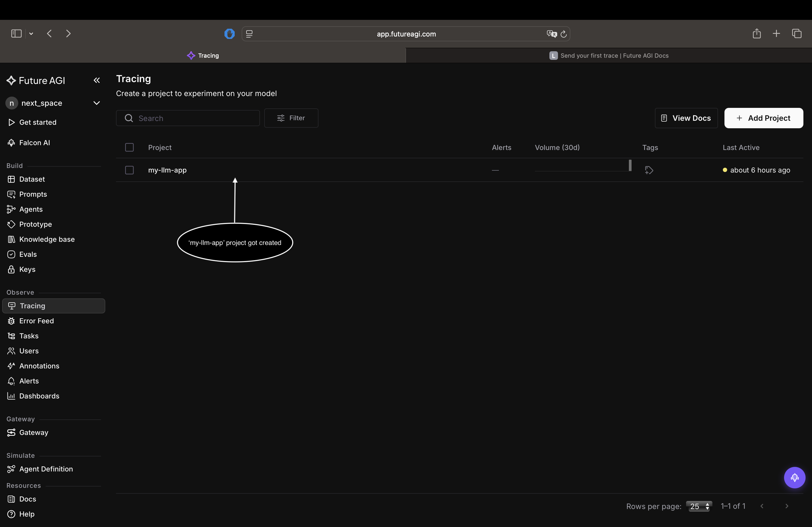Switch to Future AGI Docs browser tab

[x=609, y=56]
